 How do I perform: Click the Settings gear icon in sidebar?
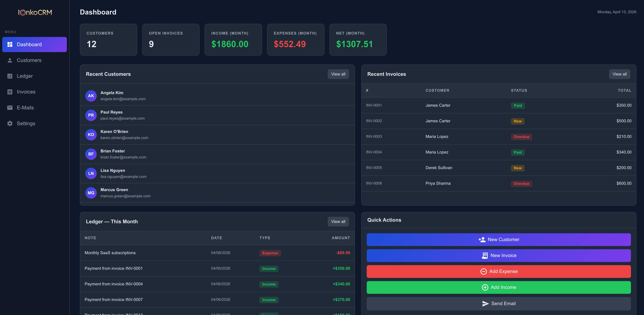[10, 123]
